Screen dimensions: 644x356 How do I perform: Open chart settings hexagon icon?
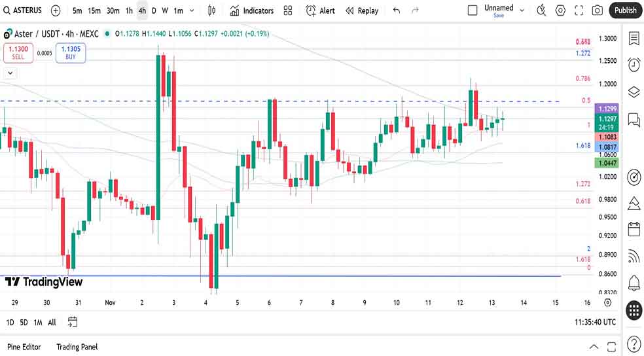click(x=560, y=10)
